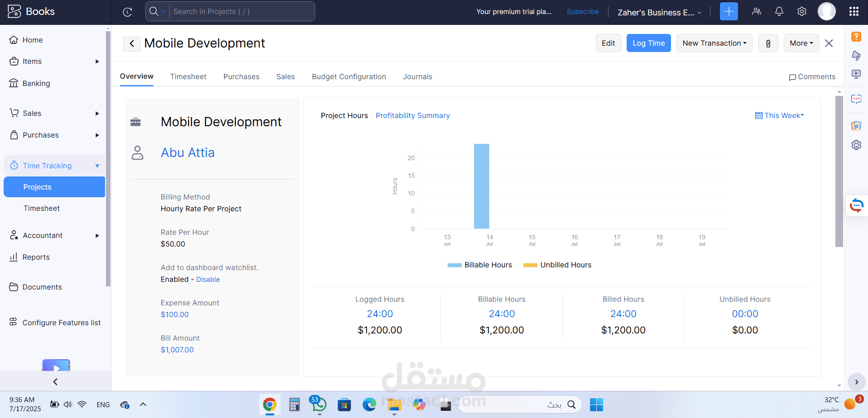This screenshot has height=418, width=868.
Task: Open the apps grid launcher
Action: (854, 12)
